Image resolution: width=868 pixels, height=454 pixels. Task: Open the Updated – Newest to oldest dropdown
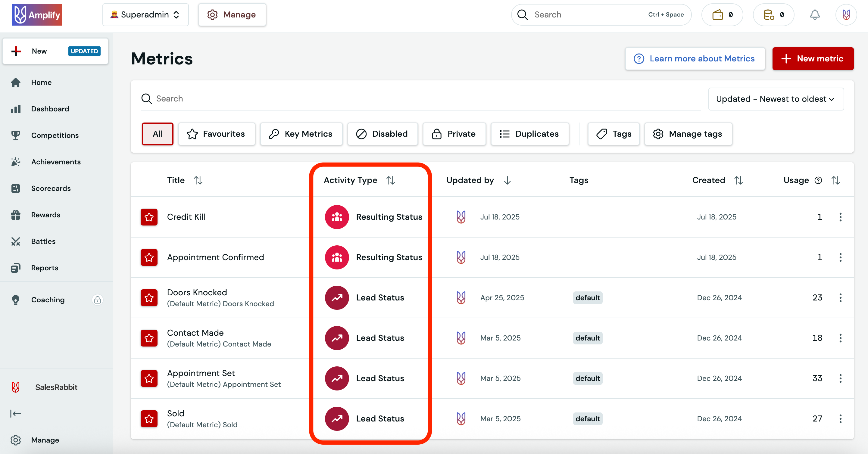pyautogui.click(x=776, y=99)
